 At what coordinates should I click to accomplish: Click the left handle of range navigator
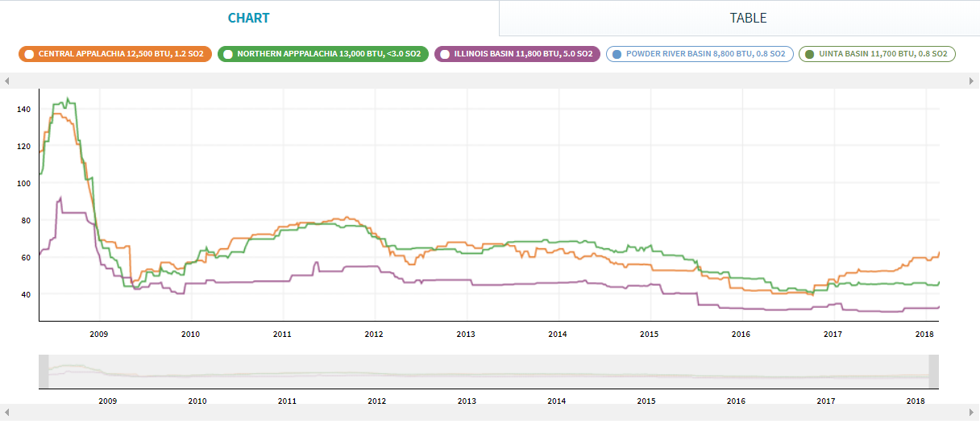[x=44, y=372]
